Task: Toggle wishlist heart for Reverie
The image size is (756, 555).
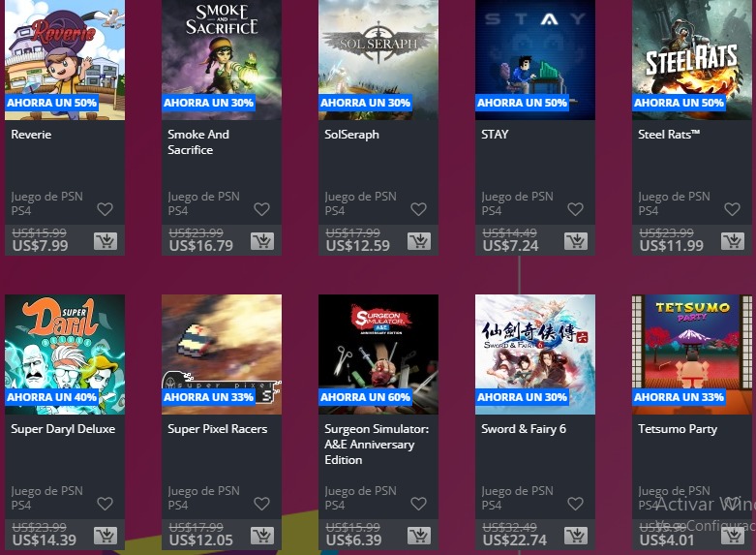Action: (106, 209)
